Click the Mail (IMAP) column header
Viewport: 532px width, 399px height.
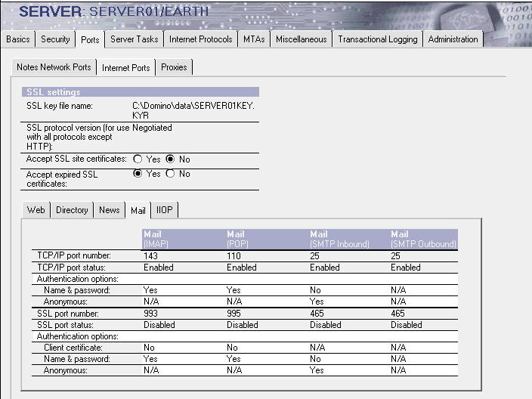pyautogui.click(x=184, y=240)
